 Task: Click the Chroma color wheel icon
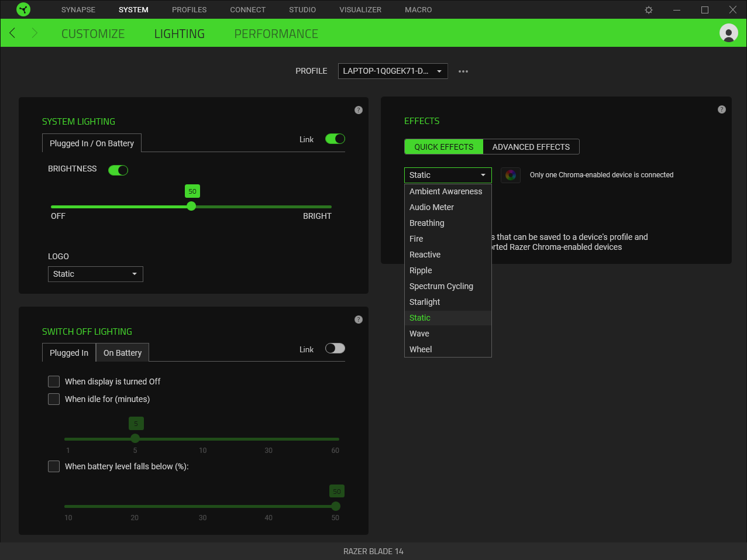[511, 175]
